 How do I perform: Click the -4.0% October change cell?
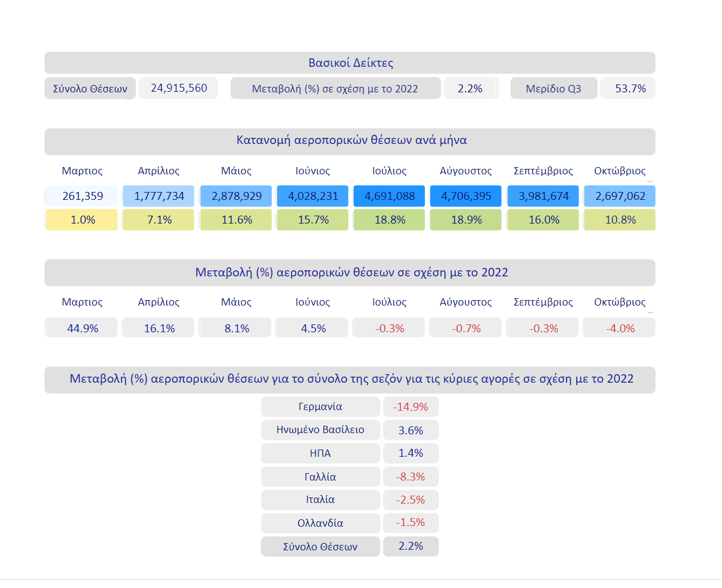(x=620, y=328)
